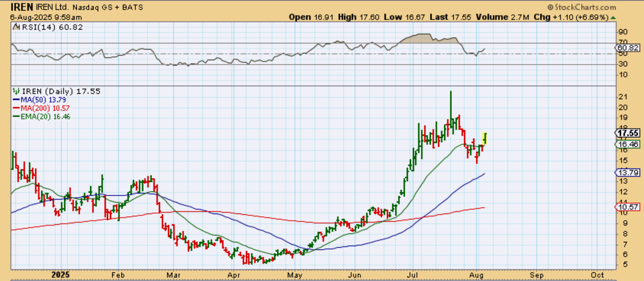Click the 9 label on the price axis
Image resolution: width=644 pixels, height=281 pixels.
[625, 223]
